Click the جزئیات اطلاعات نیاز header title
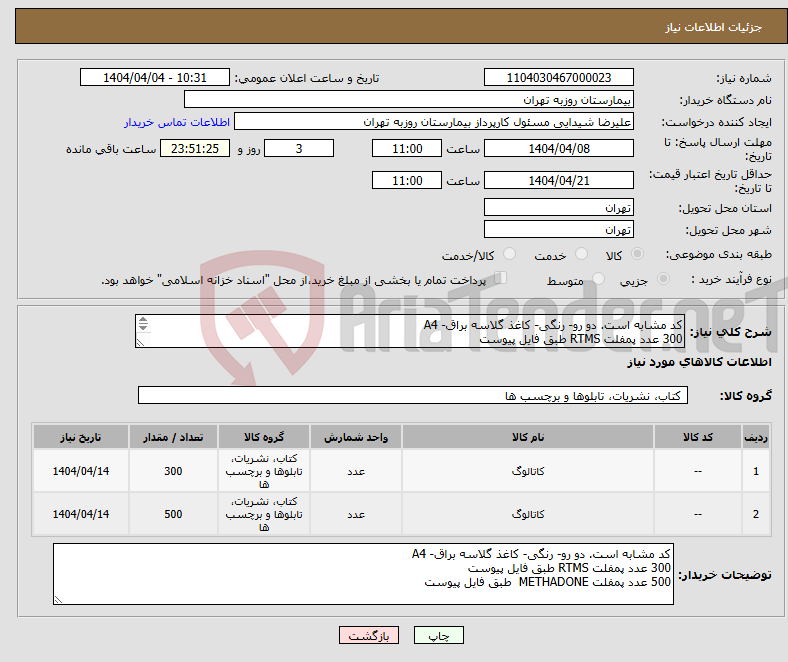The height and width of the screenshot is (662, 788). pos(714,27)
